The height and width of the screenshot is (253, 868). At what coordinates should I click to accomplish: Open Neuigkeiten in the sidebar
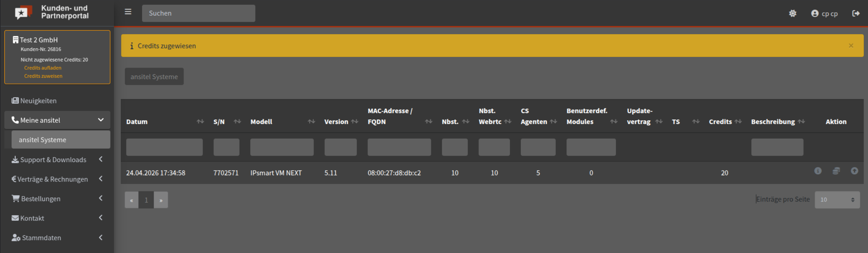click(57, 101)
